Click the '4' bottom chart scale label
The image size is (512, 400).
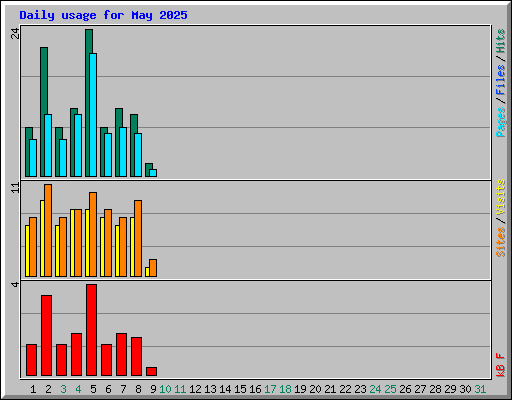point(15,284)
